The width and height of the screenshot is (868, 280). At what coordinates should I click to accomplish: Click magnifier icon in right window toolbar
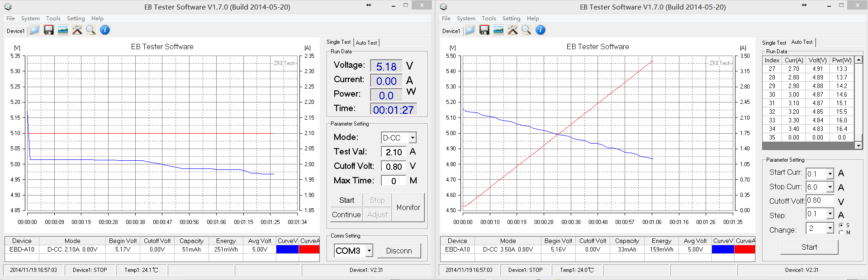click(526, 30)
